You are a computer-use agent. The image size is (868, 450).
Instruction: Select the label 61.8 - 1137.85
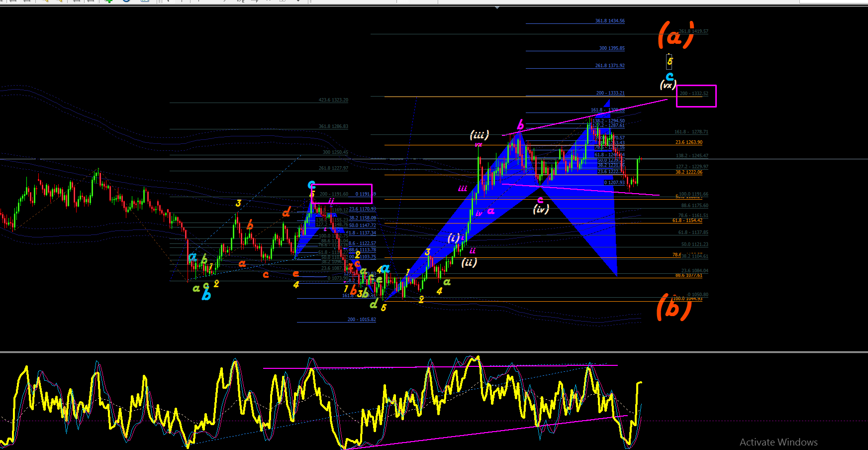coord(693,232)
